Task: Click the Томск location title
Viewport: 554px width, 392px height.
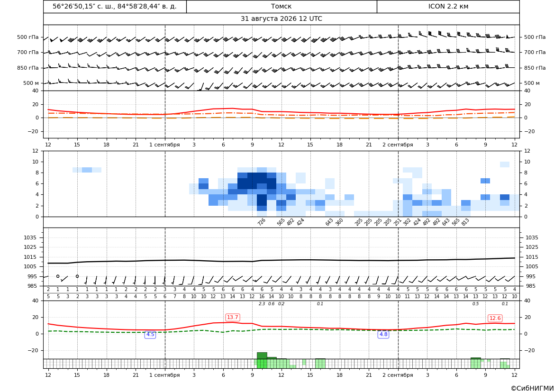Action: click(281, 6)
